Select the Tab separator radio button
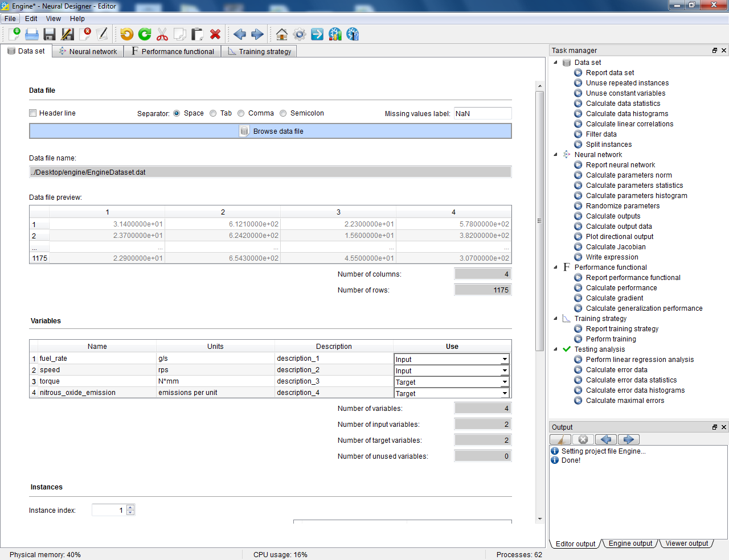The width and height of the screenshot is (729, 560). (213, 113)
